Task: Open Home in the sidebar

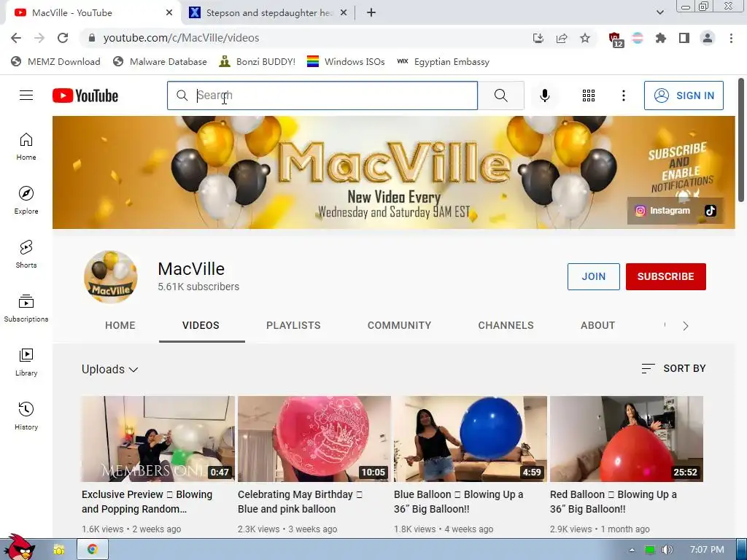Action: [26, 146]
